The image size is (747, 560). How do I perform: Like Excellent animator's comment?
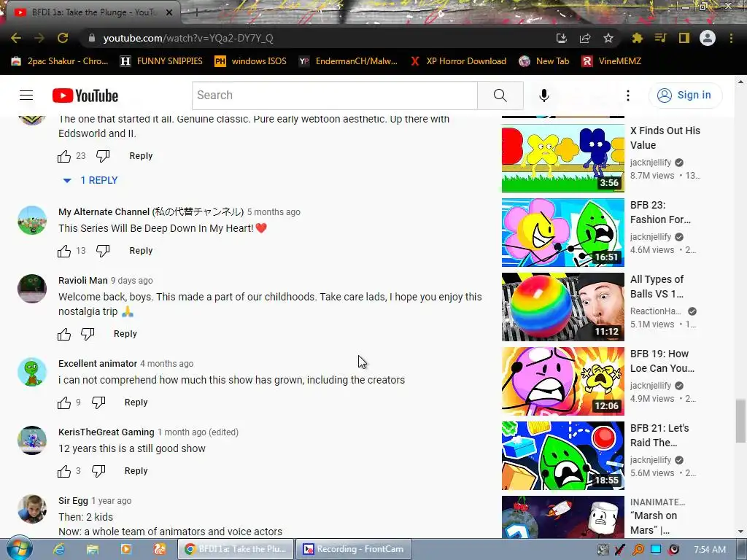(x=64, y=402)
